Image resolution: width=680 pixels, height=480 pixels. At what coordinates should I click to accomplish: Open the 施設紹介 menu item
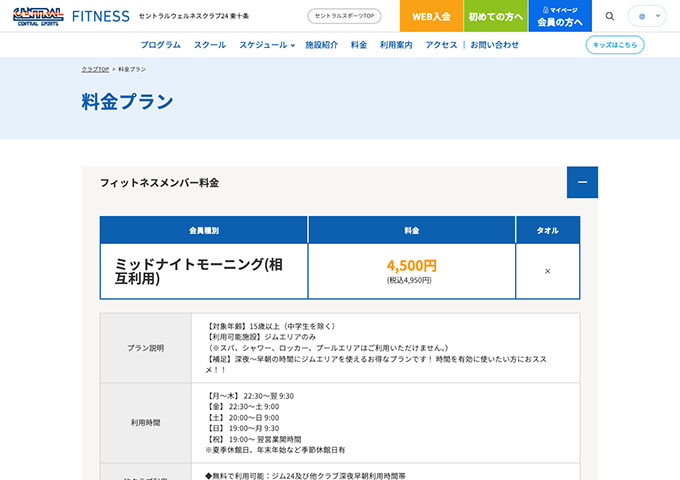point(321,45)
